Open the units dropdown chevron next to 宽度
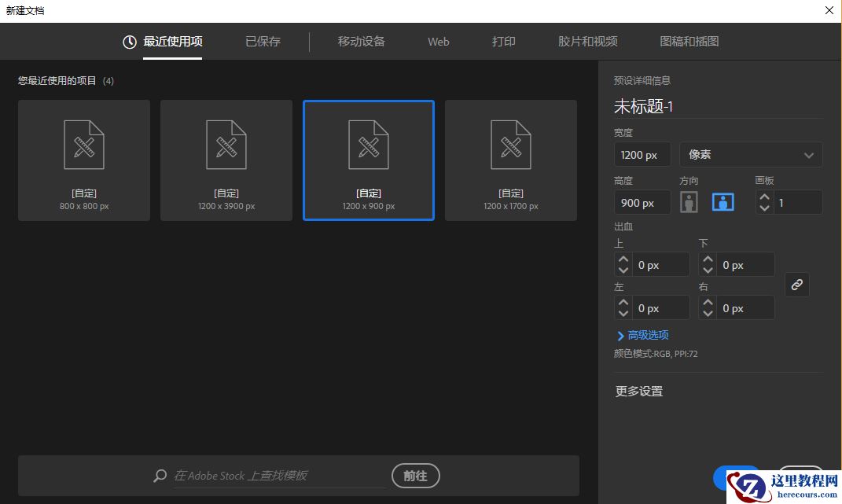This screenshot has width=842, height=504. click(809, 154)
